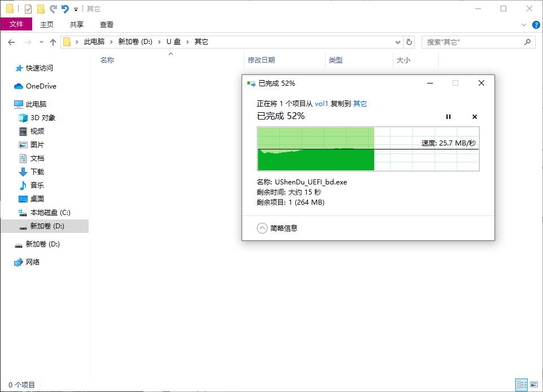Switch to details view in status bar
543x392 pixels.
coord(522,384)
